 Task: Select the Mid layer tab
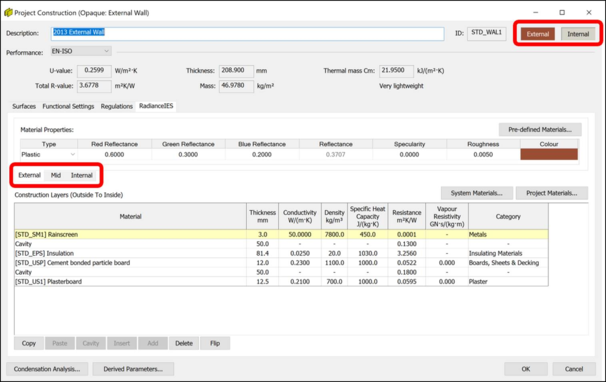[x=56, y=175]
